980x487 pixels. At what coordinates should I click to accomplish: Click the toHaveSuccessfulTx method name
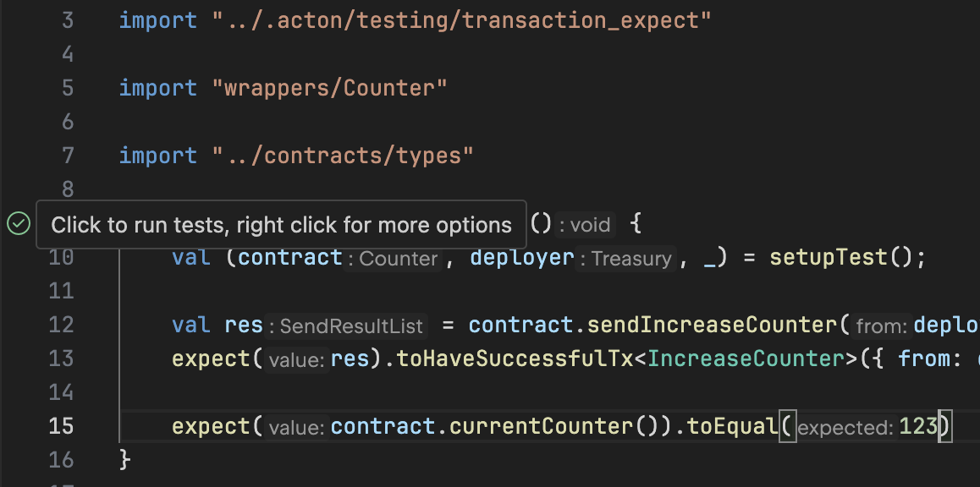pos(515,358)
